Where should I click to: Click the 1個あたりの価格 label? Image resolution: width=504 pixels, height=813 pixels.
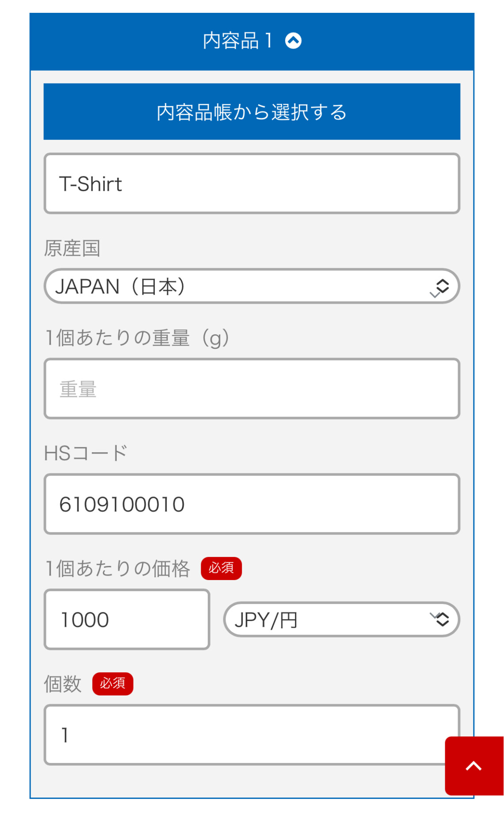click(117, 569)
